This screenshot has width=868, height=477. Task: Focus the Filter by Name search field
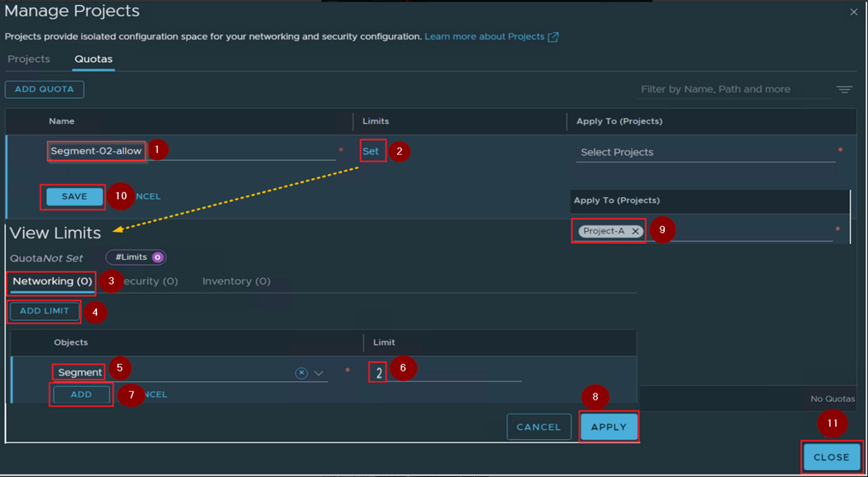(x=733, y=89)
